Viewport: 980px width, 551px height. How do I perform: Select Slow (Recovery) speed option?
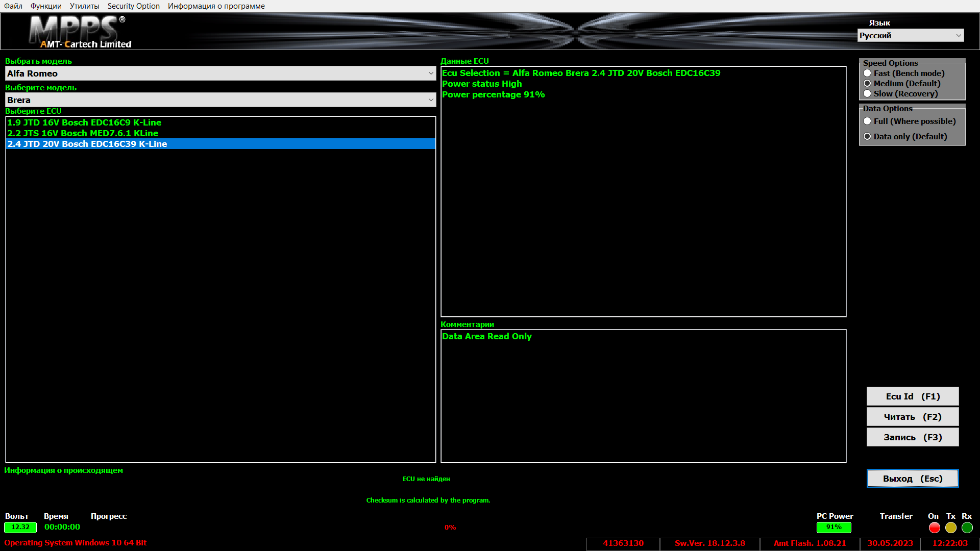coord(867,94)
